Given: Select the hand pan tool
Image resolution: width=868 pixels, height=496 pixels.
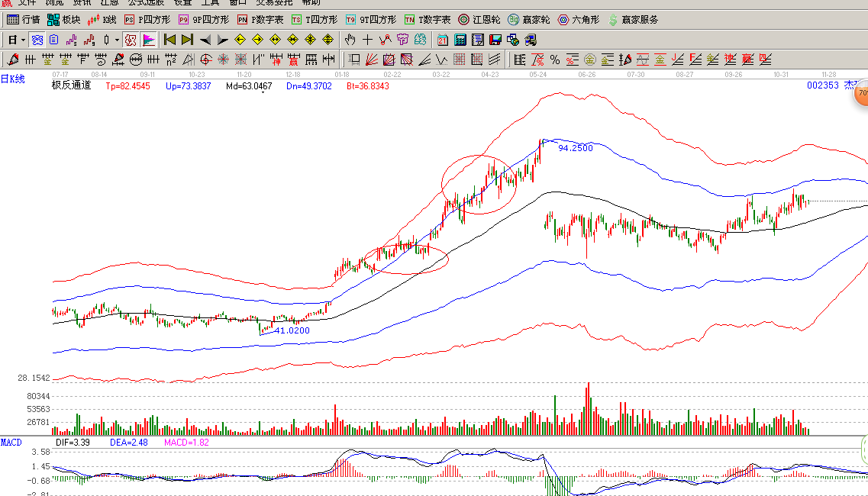Looking at the screenshot, I should tap(350, 40).
